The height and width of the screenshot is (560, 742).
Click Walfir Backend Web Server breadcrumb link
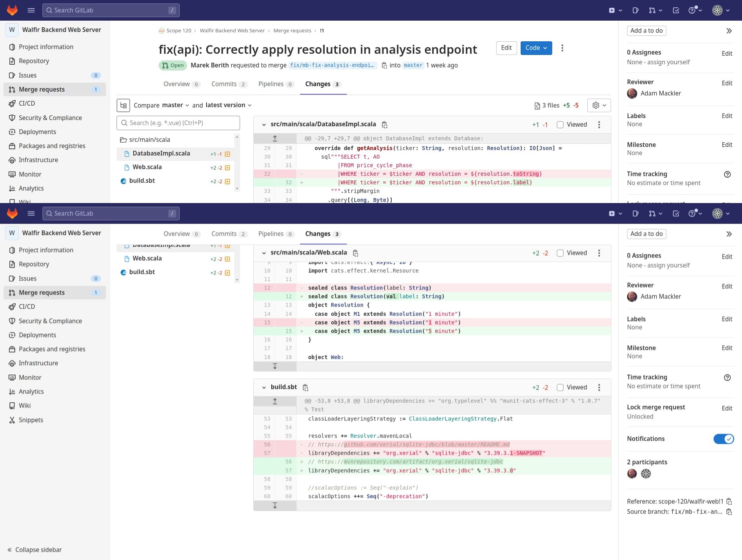(232, 31)
